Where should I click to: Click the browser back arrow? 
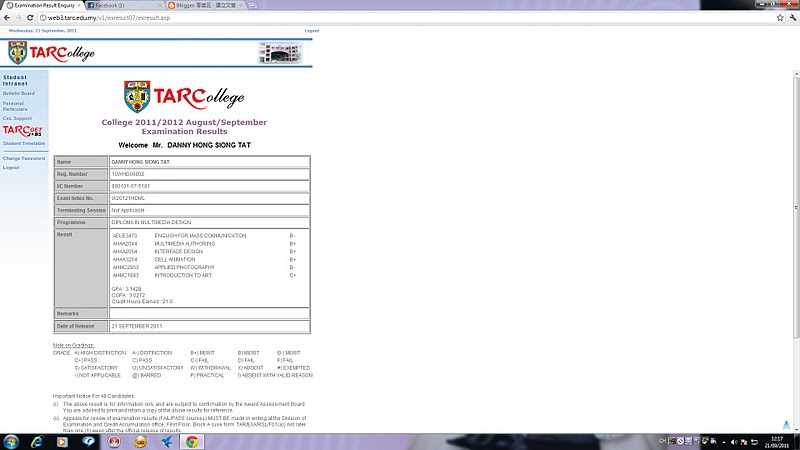(7, 17)
